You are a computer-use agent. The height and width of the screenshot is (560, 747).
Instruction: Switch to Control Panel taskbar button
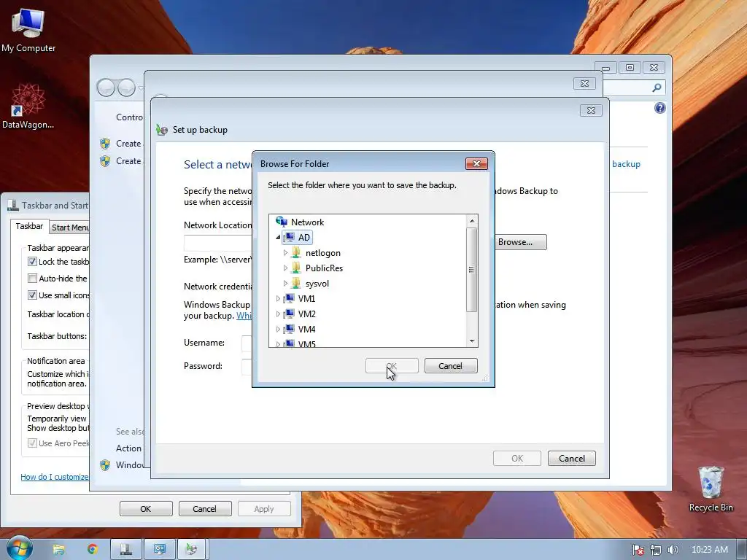coord(159,550)
